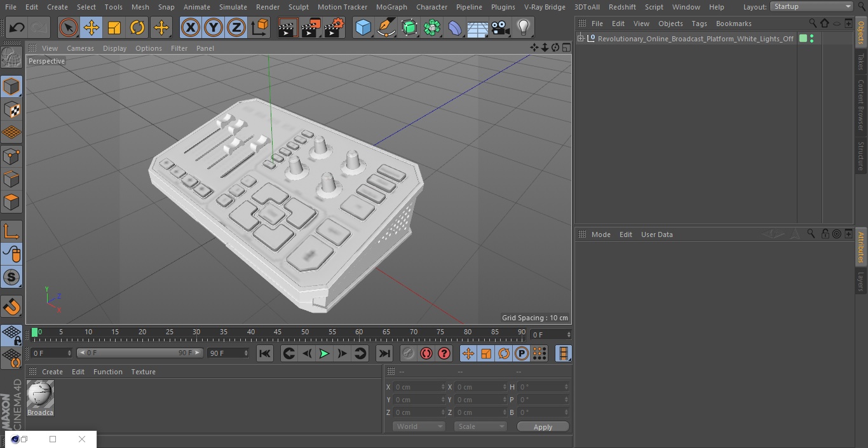Screen dimensions: 868x448
Task: Select the Move tool
Action: [x=92, y=27]
